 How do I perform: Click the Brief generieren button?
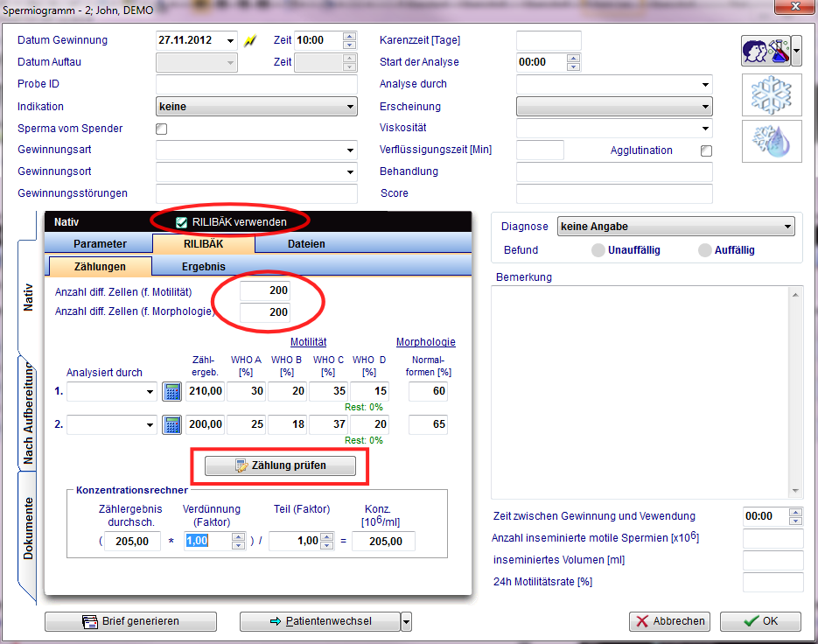[x=130, y=621]
